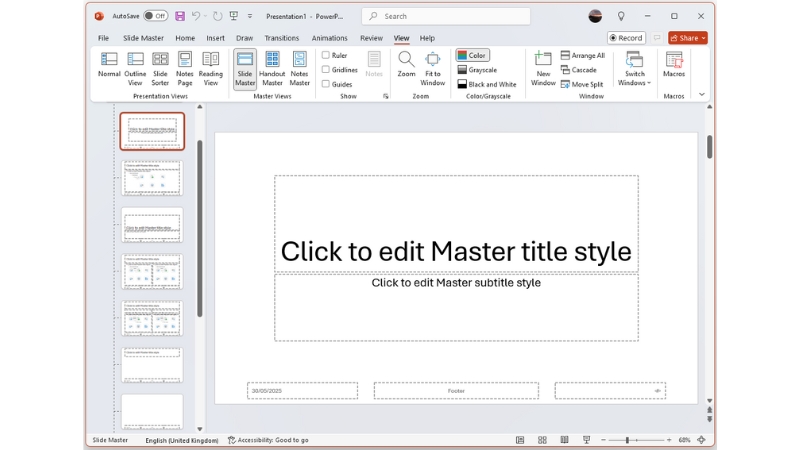Click the Record button
Screen dimensions: 800x450
point(627,38)
